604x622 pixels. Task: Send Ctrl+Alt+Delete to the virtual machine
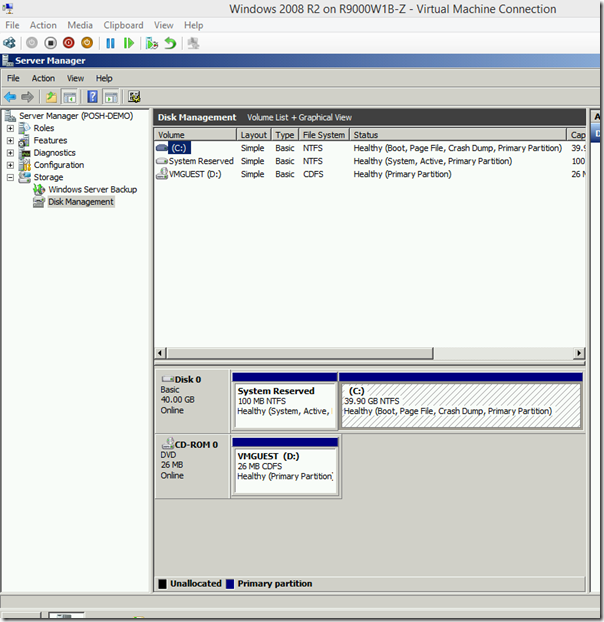(x=9, y=43)
